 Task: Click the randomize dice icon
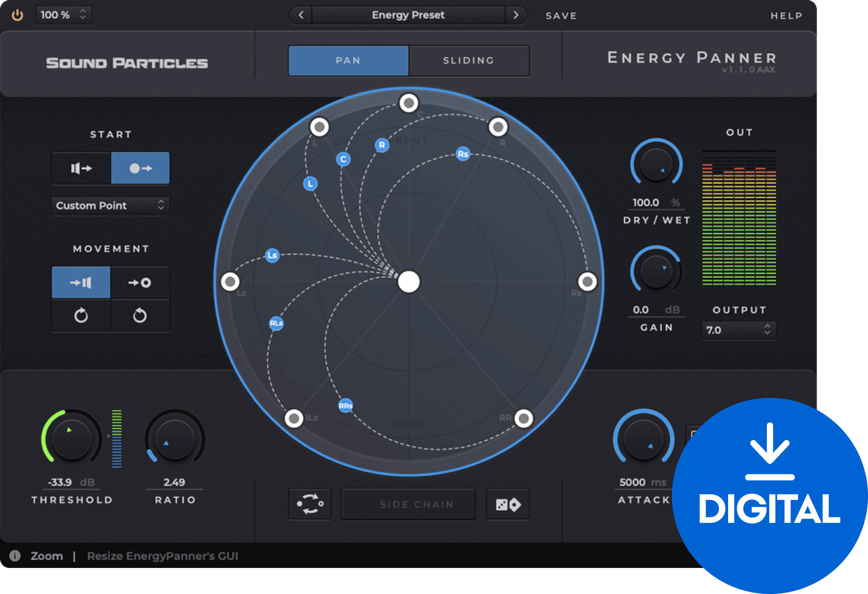[x=508, y=504]
